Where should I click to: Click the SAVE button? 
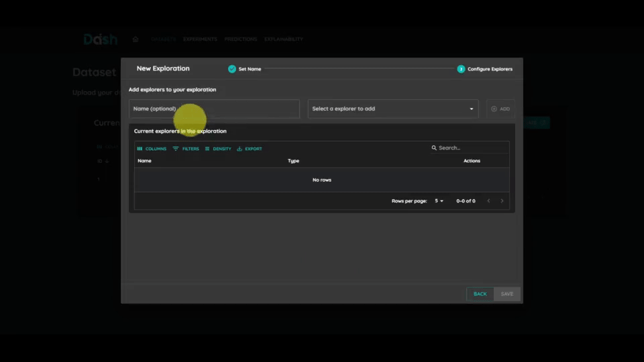click(507, 294)
